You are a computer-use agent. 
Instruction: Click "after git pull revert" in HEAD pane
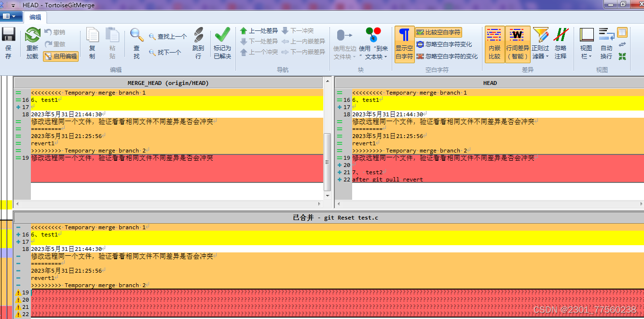click(x=388, y=180)
